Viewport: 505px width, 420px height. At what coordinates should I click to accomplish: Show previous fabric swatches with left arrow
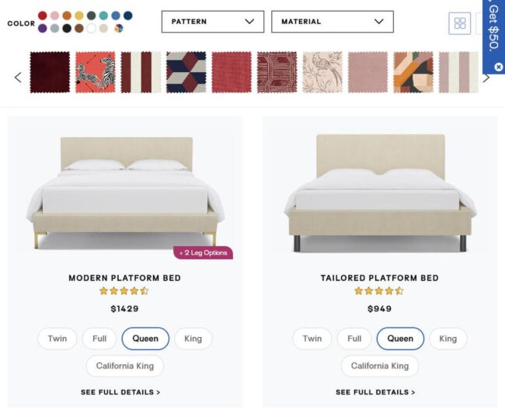[18, 77]
